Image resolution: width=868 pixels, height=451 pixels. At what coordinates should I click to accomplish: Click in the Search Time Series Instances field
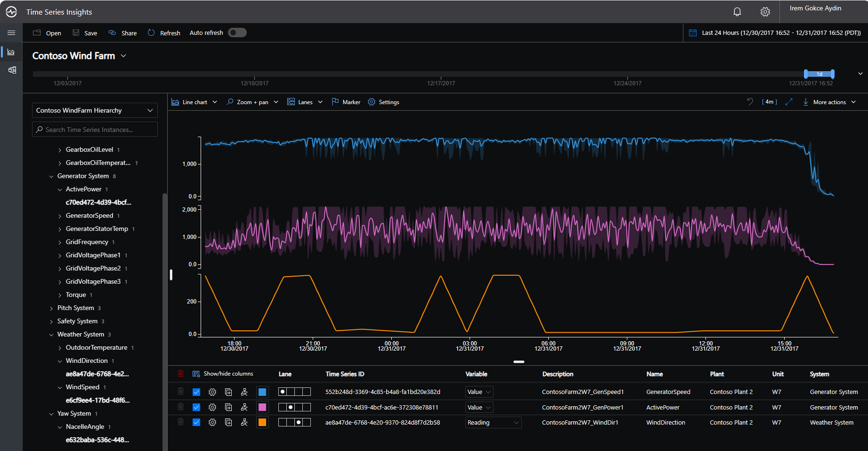coord(95,130)
